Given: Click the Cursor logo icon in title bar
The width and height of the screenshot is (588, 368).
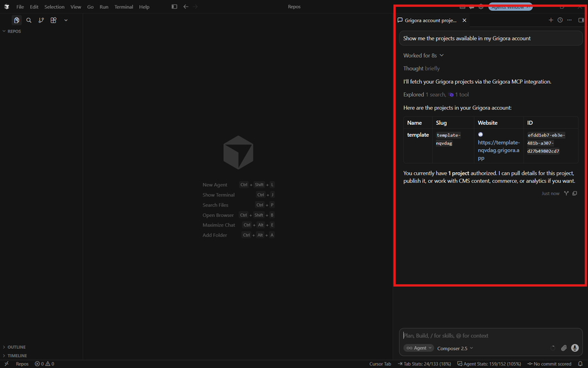Looking at the screenshot, I should click(x=6, y=7).
